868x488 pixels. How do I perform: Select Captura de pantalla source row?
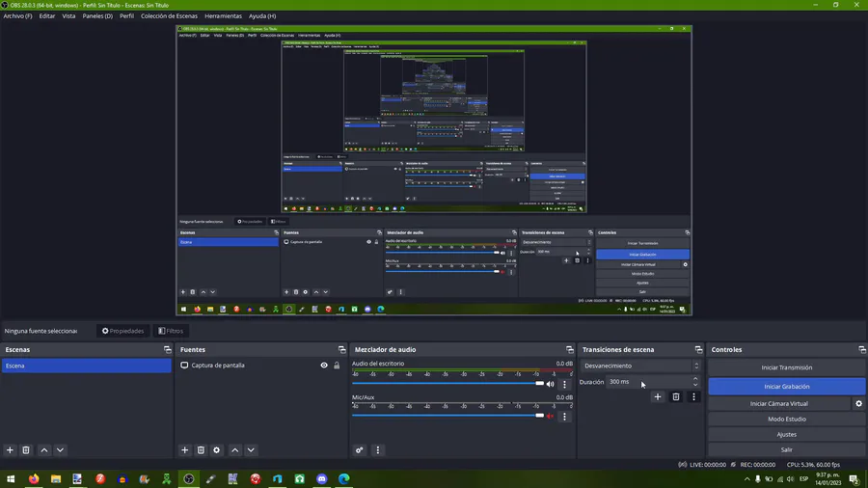pos(259,366)
